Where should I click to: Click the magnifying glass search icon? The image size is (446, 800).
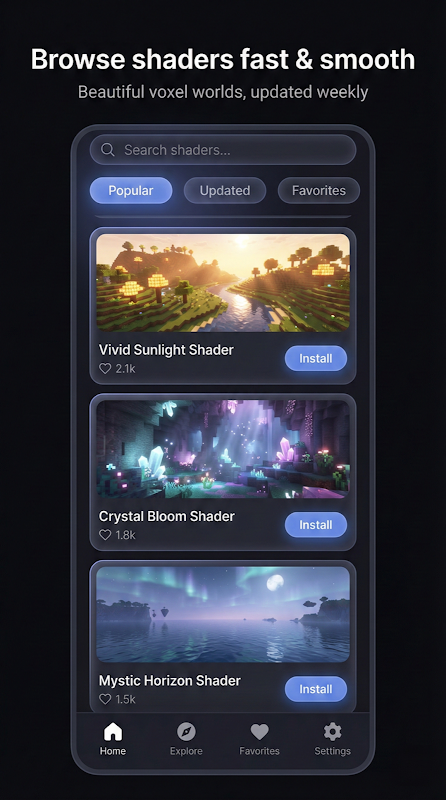coord(107,149)
